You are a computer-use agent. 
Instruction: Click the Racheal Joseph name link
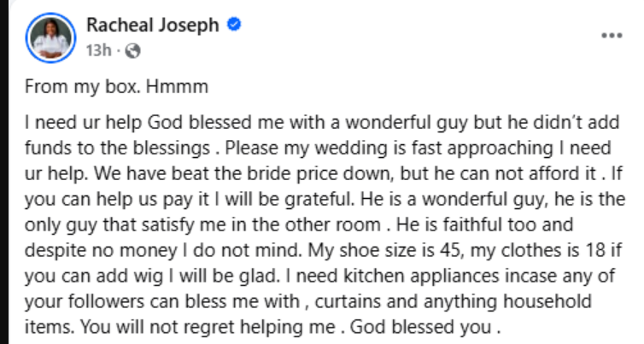point(150,26)
